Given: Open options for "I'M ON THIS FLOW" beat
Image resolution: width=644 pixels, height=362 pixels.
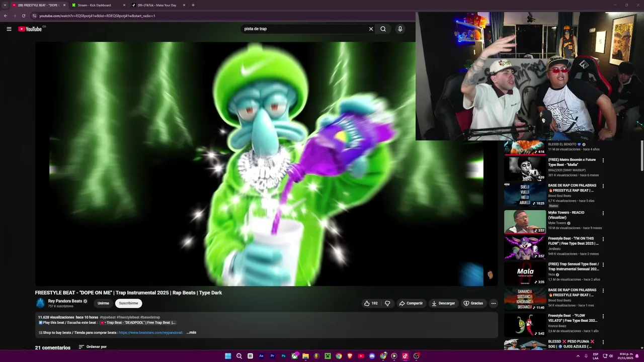Looking at the screenshot, I should pyautogui.click(x=603, y=239).
